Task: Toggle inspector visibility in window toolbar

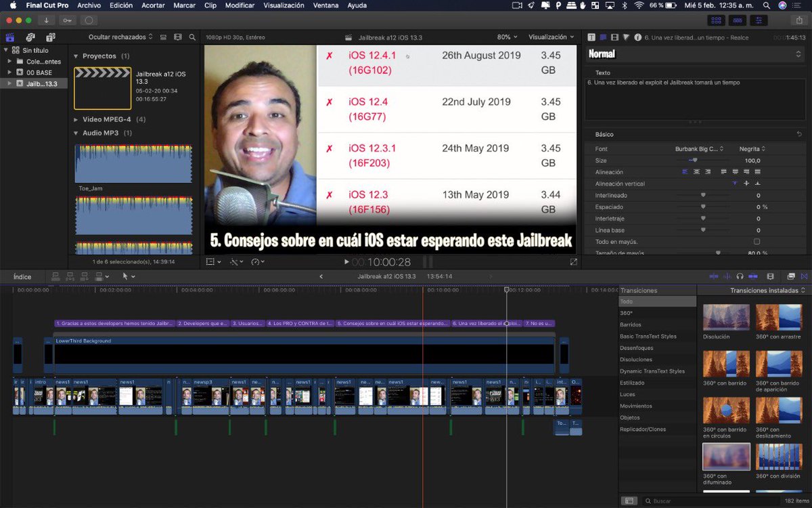Action: pos(759,20)
